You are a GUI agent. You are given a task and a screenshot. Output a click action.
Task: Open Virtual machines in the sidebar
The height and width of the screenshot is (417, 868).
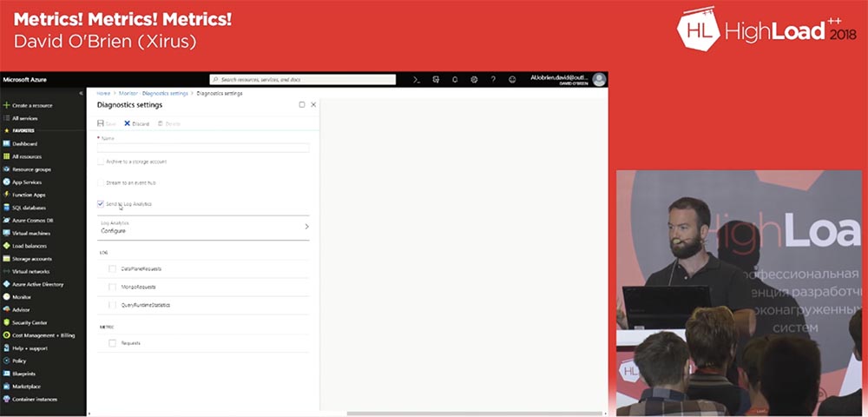31,233
